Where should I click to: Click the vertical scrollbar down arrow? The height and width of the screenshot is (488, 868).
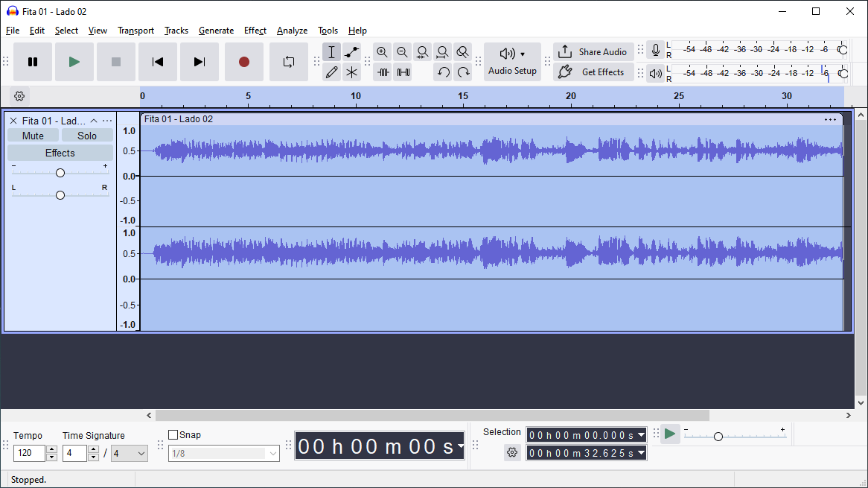tap(861, 403)
